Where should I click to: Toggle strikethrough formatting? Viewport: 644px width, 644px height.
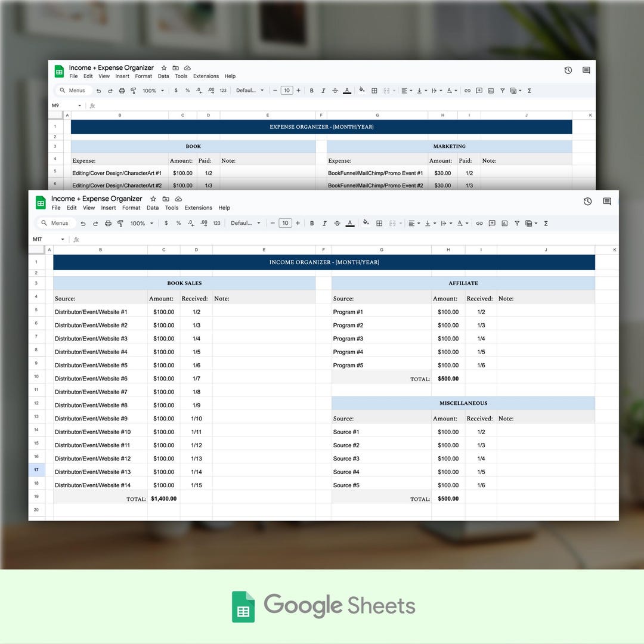[337, 223]
